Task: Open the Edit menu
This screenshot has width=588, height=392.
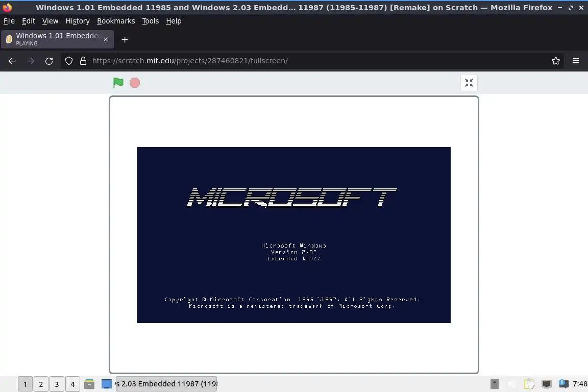Action: point(29,21)
